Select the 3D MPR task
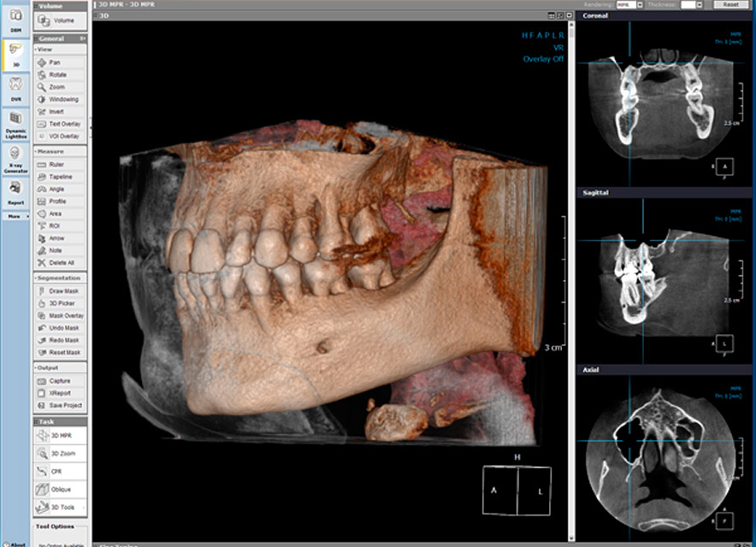Screen dimensions: 756x547 pos(60,435)
